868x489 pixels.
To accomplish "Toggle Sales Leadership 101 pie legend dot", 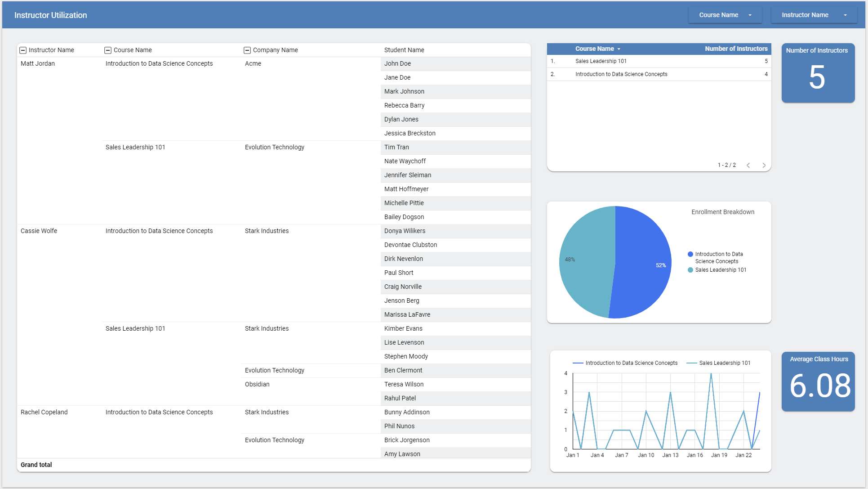I will (x=690, y=270).
